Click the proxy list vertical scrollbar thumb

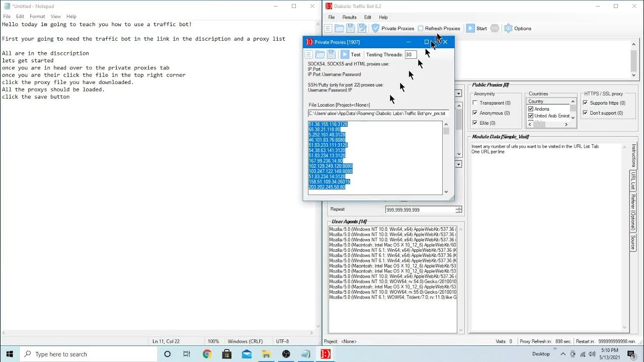446,131
